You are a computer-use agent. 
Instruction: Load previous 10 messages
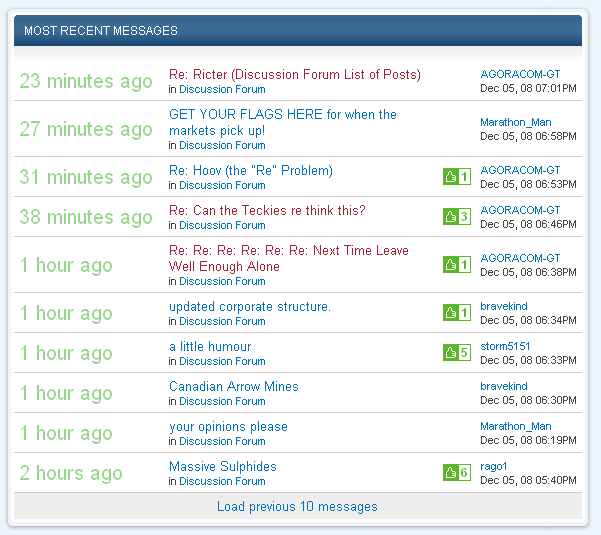tap(297, 507)
